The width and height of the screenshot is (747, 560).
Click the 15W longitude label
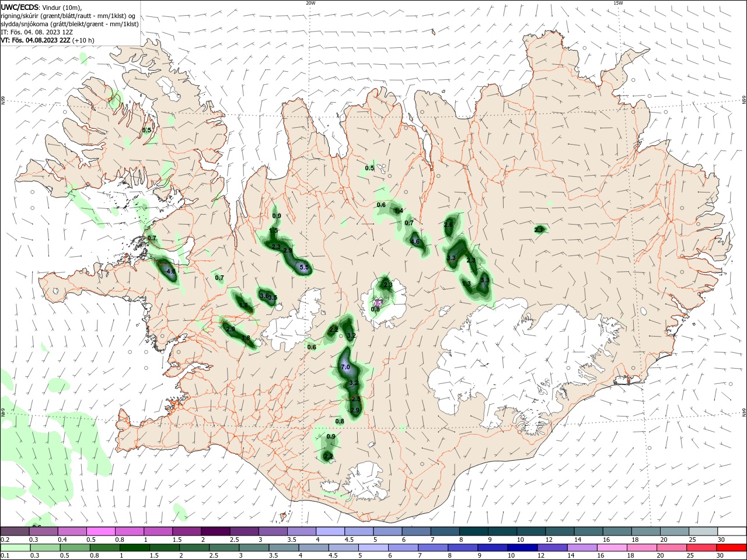(618, 3)
